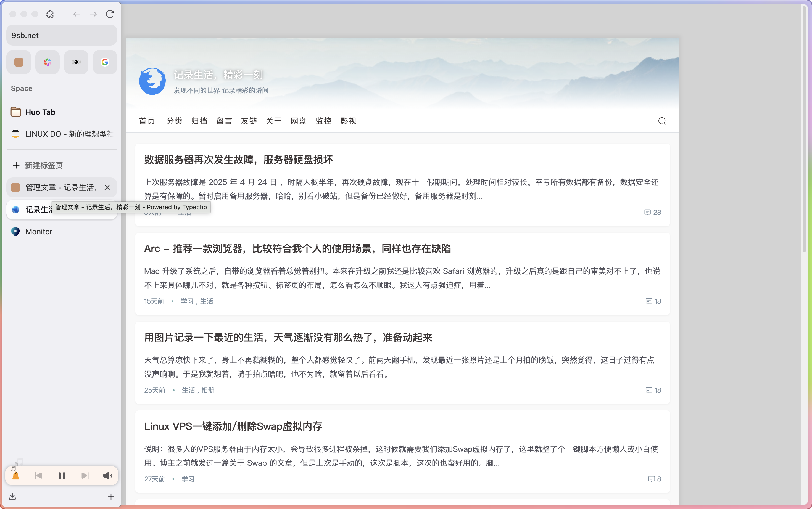
Task: Open the pinned colorful pinwheel shortcut
Action: click(48, 62)
